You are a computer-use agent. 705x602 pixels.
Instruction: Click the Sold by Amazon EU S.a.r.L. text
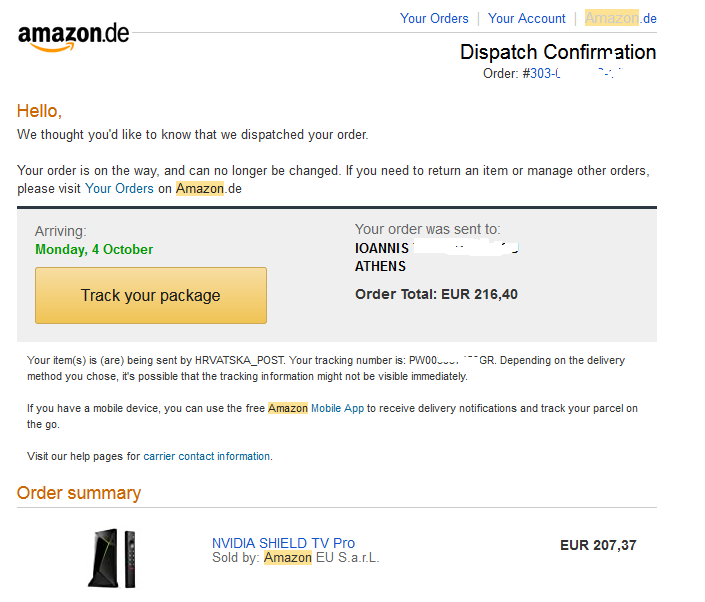295,558
